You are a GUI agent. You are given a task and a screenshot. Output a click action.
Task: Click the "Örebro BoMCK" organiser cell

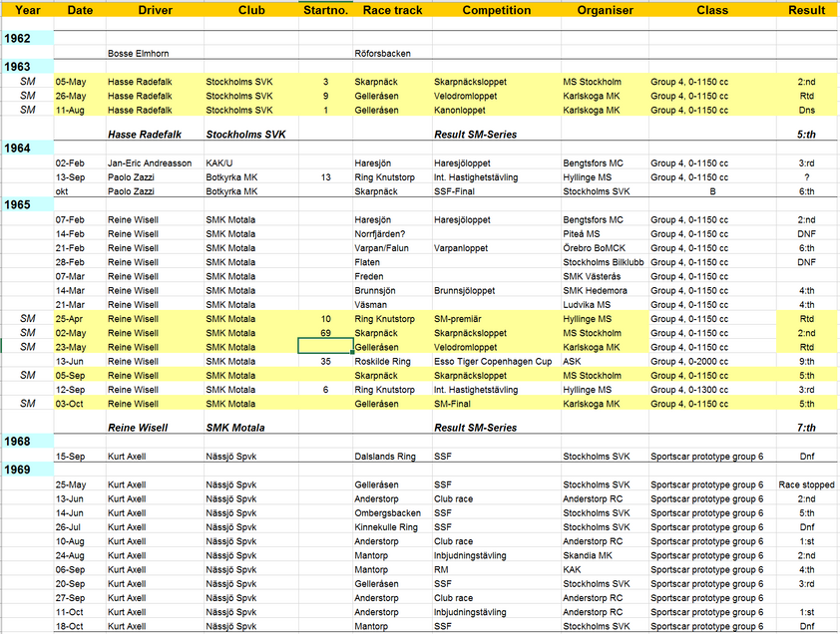[x=605, y=248]
